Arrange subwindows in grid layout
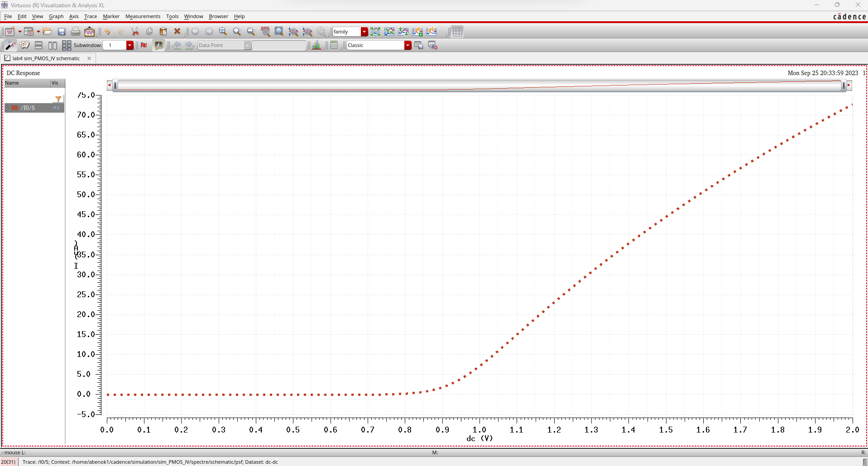The width and height of the screenshot is (868, 466). point(67,45)
